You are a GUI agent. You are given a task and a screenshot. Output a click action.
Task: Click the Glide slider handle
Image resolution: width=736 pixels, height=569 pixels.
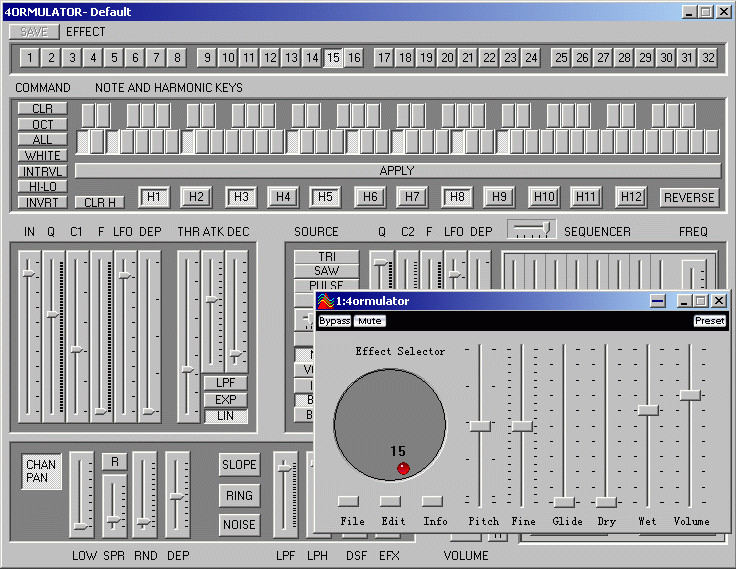pos(564,502)
